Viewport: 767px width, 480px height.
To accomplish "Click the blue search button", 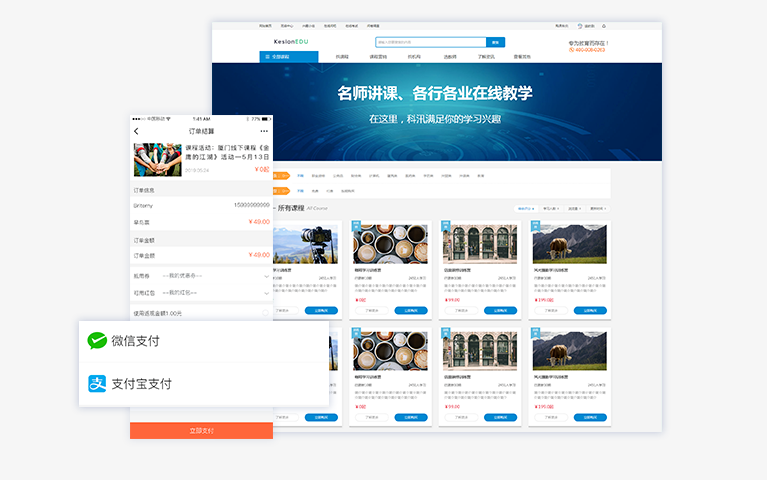I will coord(496,42).
